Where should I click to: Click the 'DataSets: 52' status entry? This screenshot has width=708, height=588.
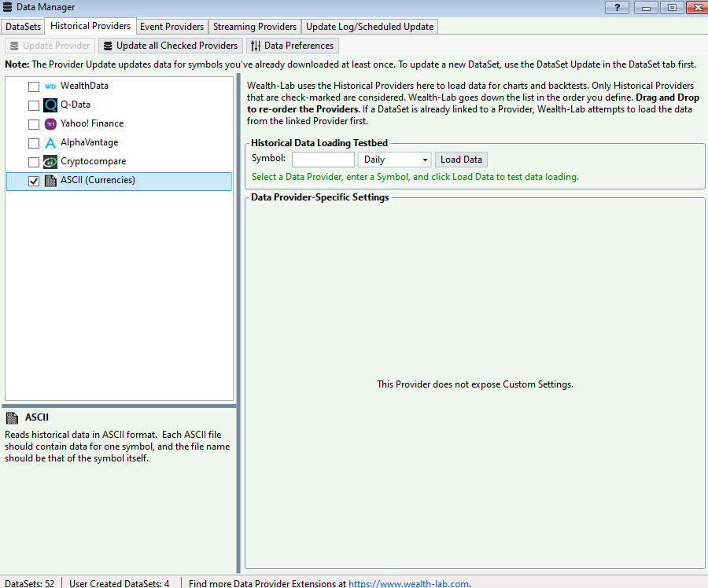pos(29,583)
